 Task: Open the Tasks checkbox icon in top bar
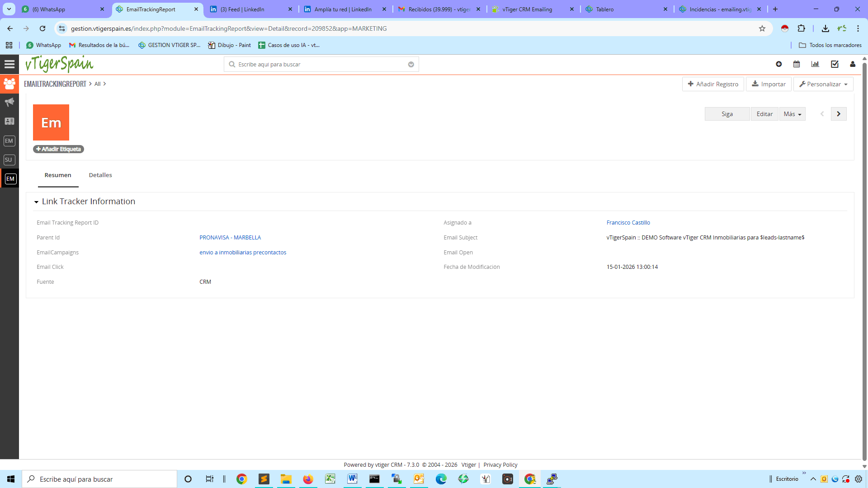835,64
